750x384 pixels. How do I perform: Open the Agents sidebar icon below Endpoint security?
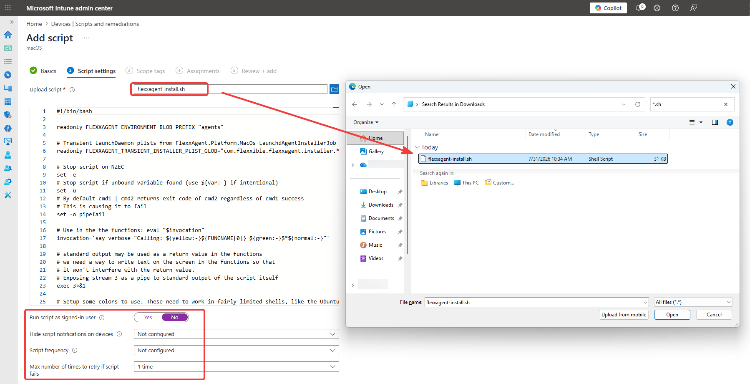coord(8,128)
